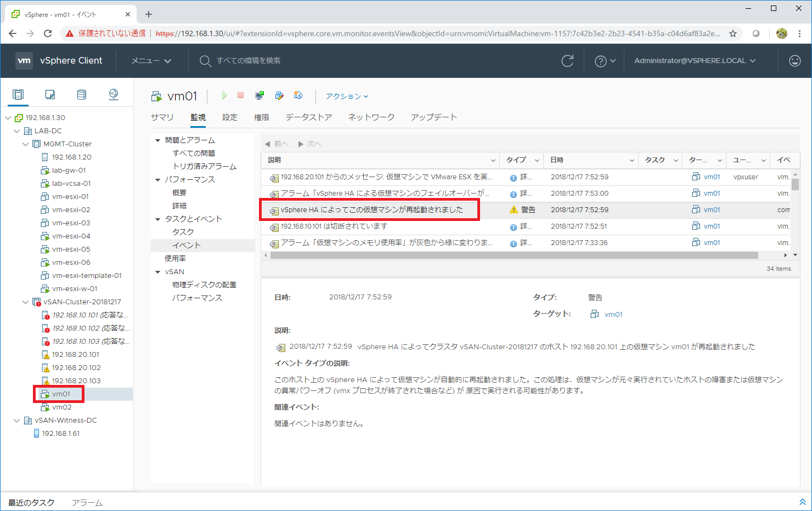
Task: Open the メニュー dropdown
Action: point(151,61)
